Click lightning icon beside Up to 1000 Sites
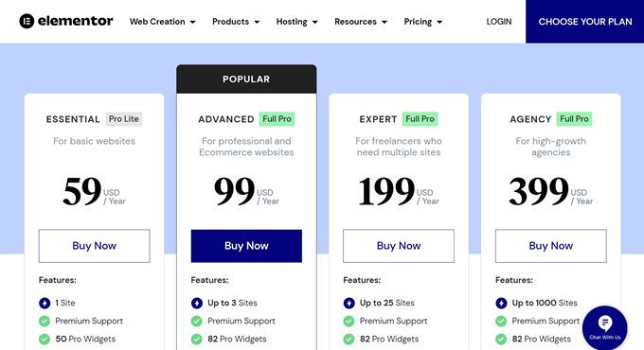This screenshot has height=350, width=644. (x=501, y=304)
